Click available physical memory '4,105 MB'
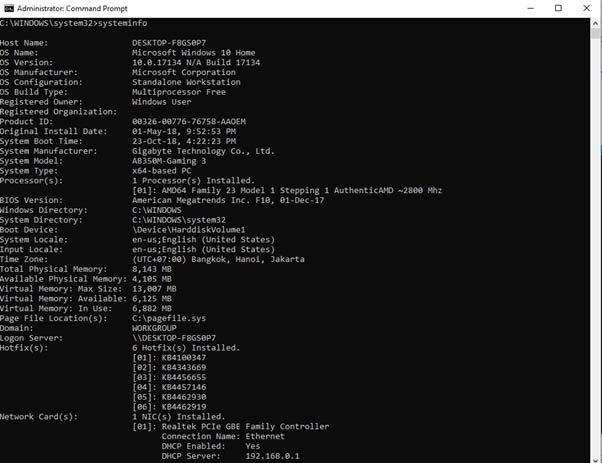 point(152,279)
